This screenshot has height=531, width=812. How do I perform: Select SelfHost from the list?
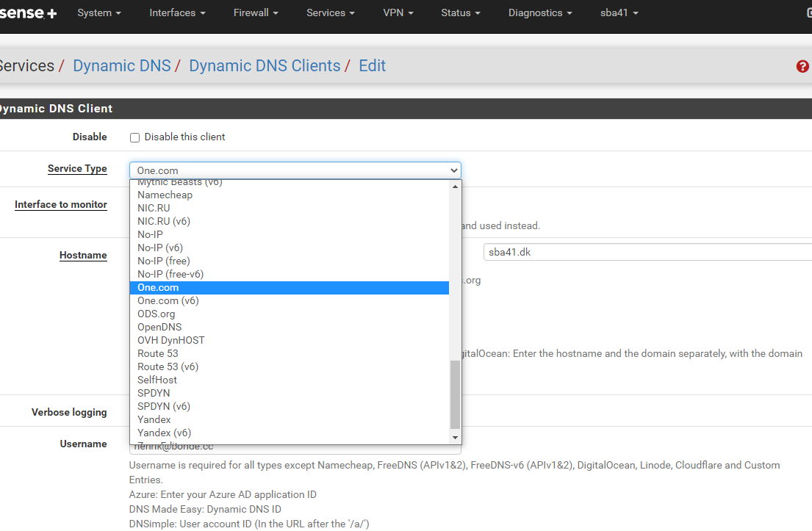289,380
